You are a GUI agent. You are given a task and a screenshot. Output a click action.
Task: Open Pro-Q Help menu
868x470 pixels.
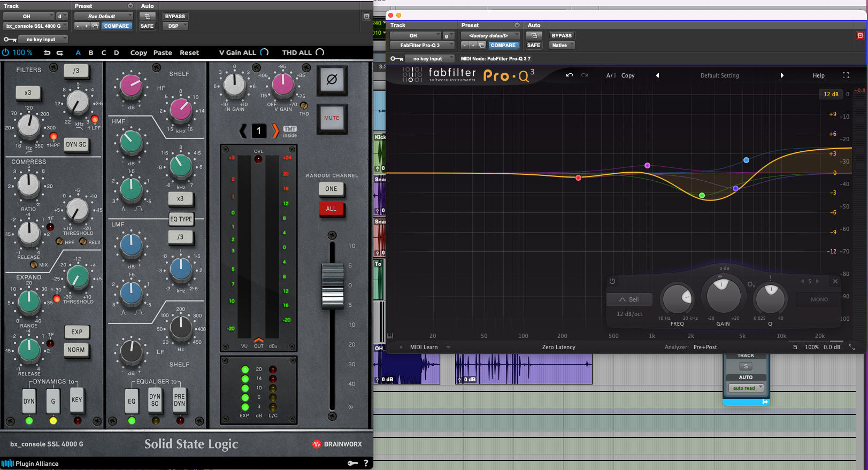click(x=818, y=75)
